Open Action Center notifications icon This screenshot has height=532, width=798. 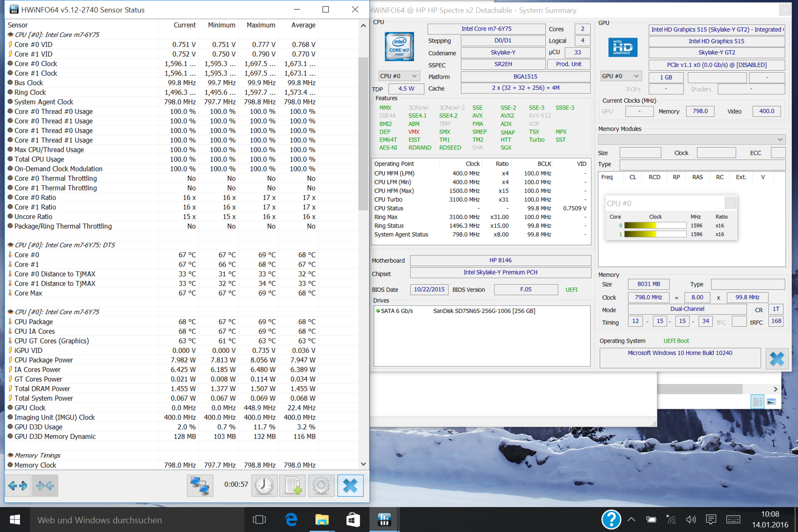coord(711,520)
